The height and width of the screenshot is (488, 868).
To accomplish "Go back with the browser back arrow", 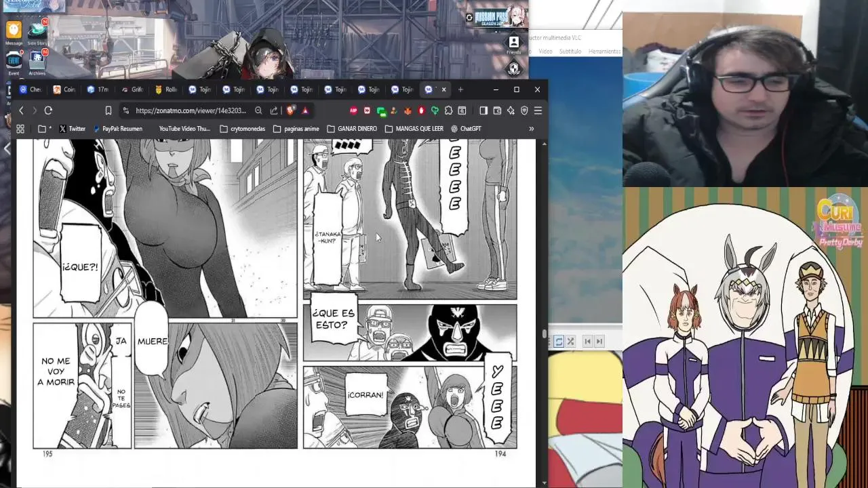I will [21, 110].
